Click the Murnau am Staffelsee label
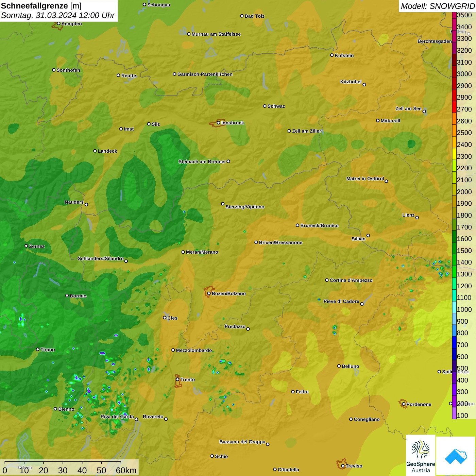The height and width of the screenshot is (476, 476). point(216,34)
